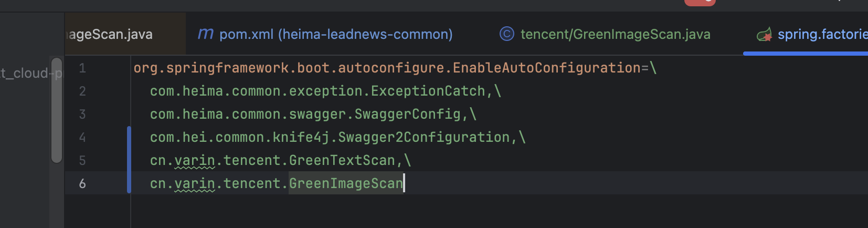Click the vertical scrollbar thumb in left panel

57,110
